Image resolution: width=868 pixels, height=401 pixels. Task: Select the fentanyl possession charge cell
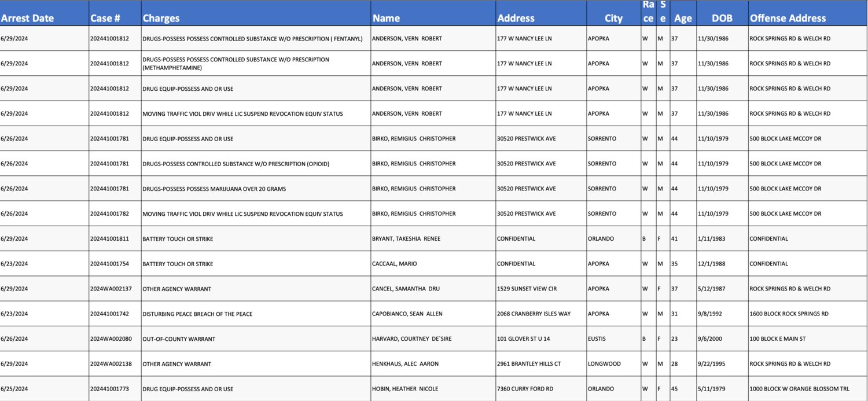point(256,39)
